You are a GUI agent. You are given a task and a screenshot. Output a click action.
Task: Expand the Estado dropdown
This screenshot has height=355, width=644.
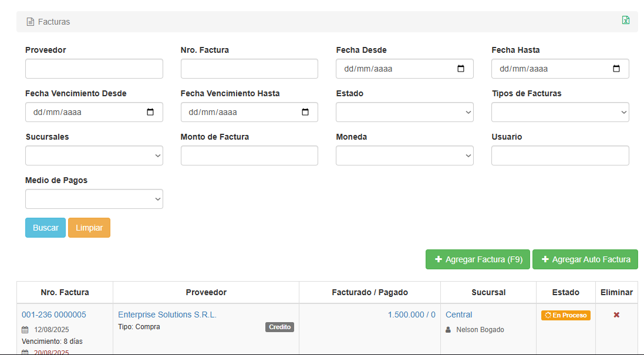[404, 112]
